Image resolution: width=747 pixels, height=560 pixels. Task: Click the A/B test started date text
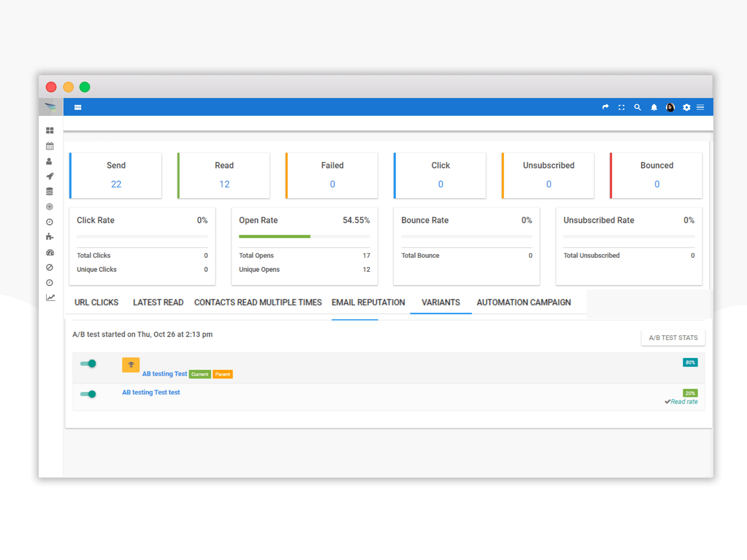[x=142, y=335]
